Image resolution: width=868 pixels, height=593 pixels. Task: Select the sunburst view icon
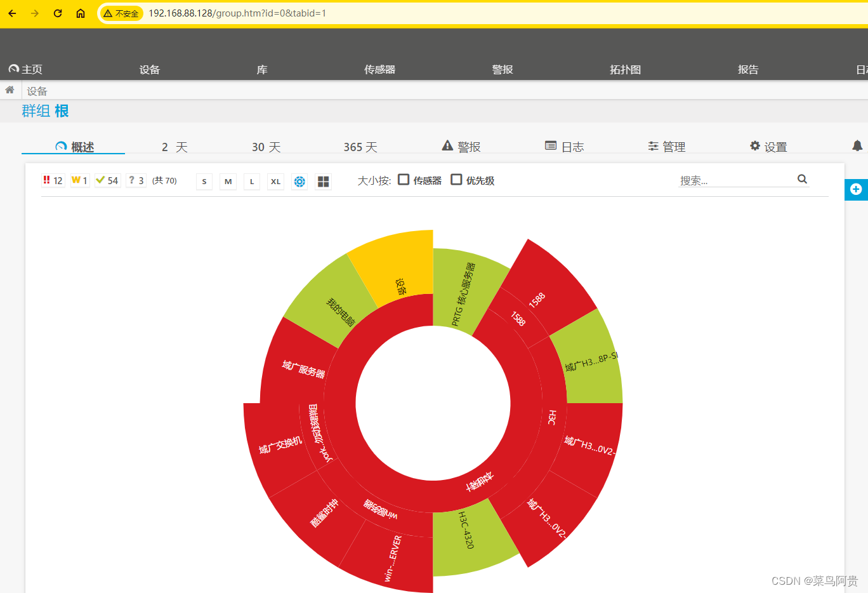(x=299, y=182)
